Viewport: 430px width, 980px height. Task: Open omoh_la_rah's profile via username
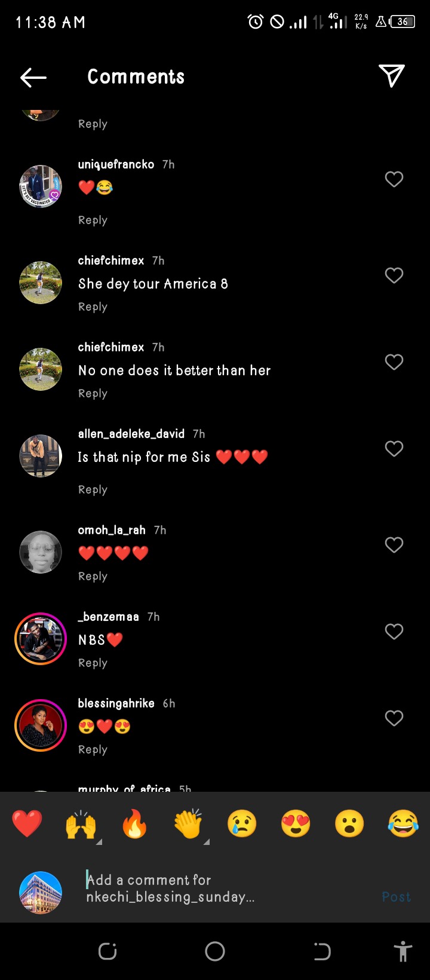(112, 530)
